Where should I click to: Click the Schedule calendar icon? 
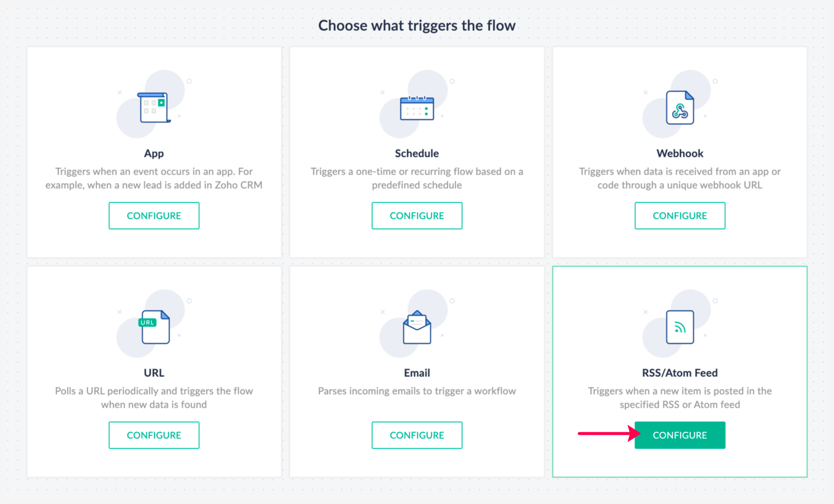tap(416, 108)
